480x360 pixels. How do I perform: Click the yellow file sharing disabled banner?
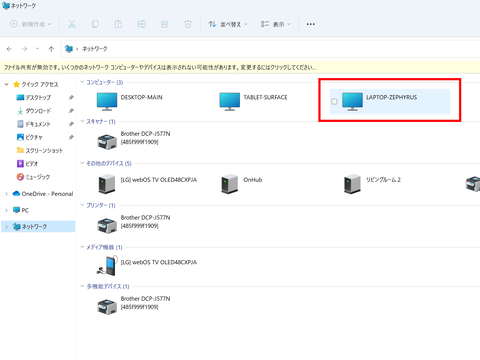[x=240, y=67]
